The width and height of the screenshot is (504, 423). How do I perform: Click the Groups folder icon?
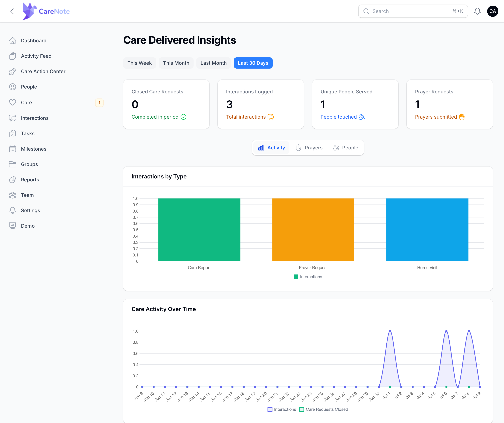coord(12,164)
